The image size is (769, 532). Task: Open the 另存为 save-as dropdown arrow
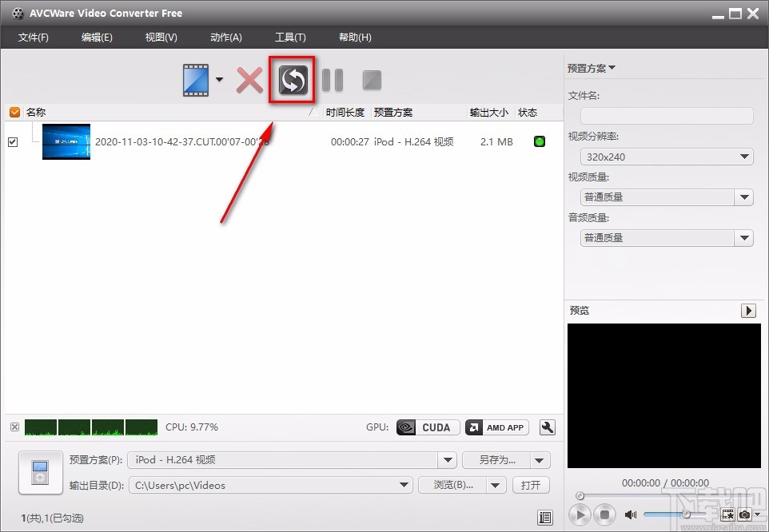click(539, 460)
